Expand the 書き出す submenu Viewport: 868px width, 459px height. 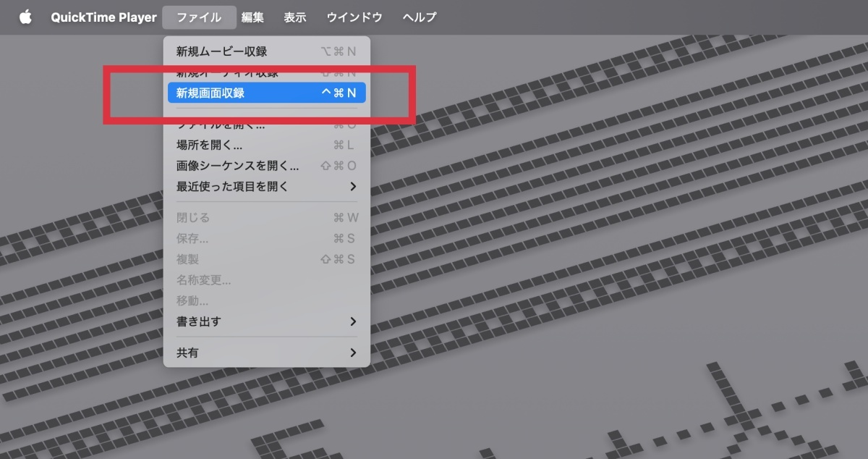(x=266, y=321)
